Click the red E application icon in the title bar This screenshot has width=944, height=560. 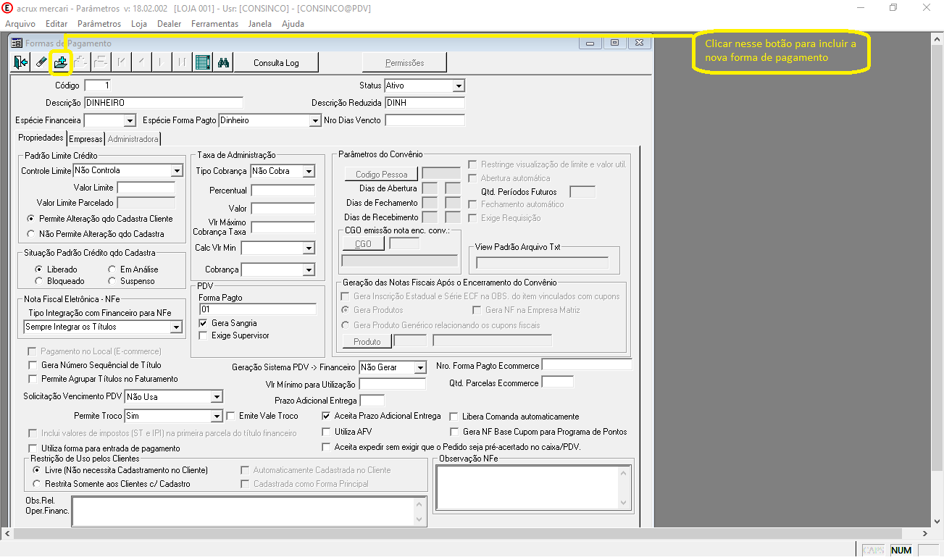pyautogui.click(x=8, y=8)
